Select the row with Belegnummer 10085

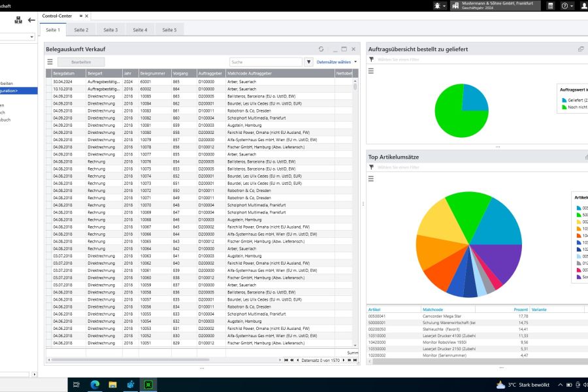click(199, 96)
